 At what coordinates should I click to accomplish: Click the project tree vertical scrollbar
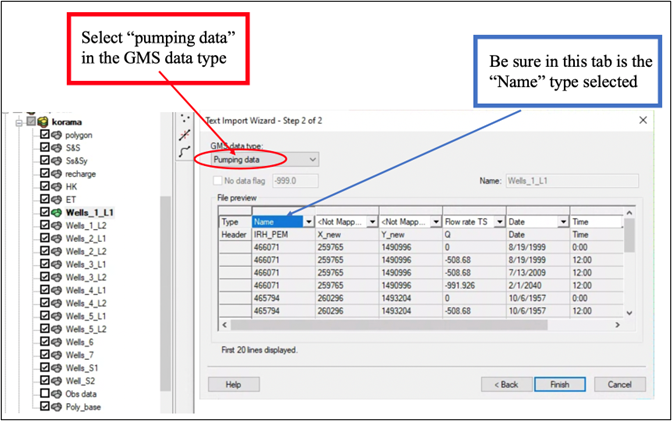165,293
